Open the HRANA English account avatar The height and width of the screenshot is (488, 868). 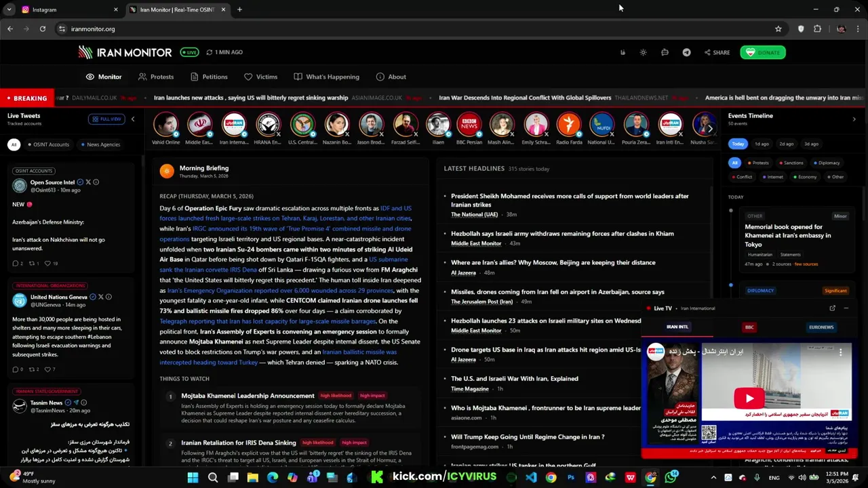268,125
